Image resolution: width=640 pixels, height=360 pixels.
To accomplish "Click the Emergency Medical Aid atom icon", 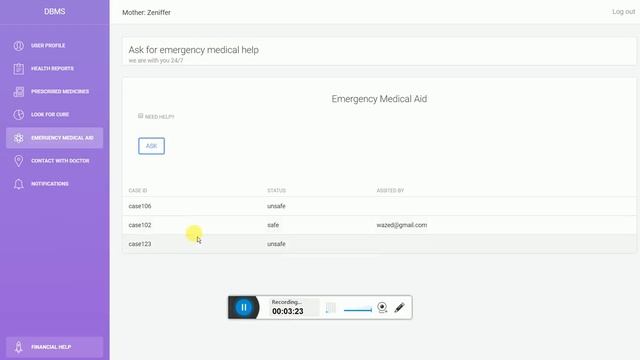I will 18,138.
